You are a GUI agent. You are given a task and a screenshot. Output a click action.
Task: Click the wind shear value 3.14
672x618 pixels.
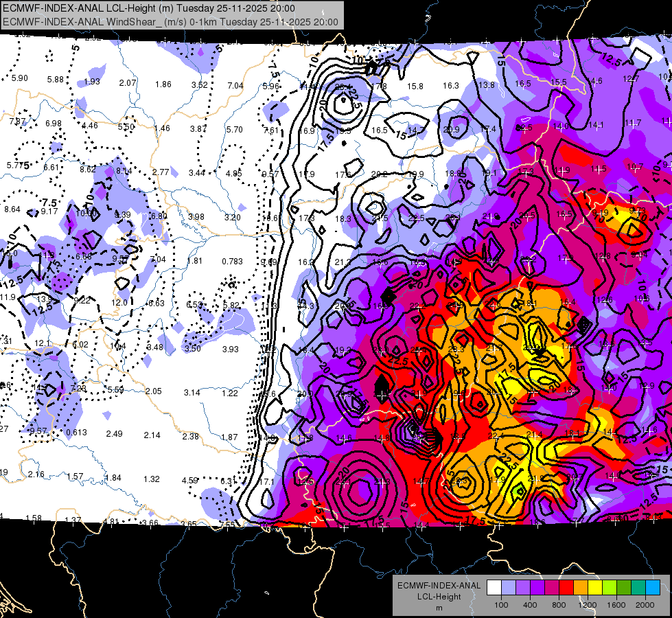click(x=192, y=392)
